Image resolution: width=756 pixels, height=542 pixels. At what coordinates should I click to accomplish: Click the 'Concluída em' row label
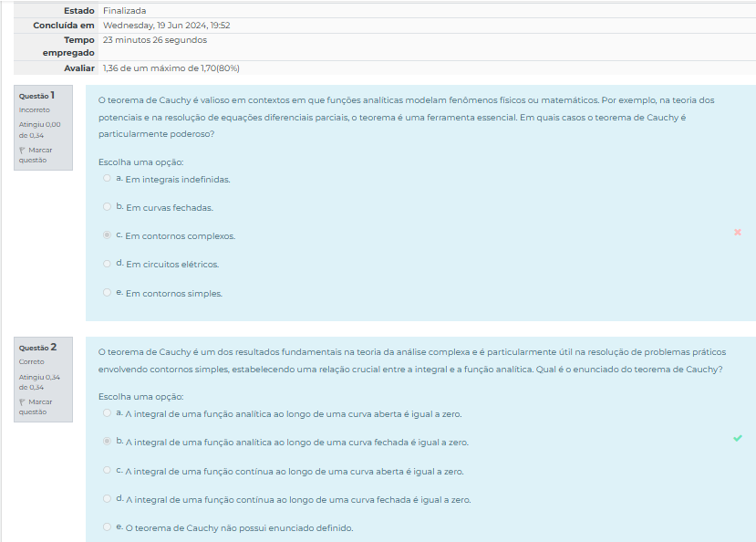point(64,25)
